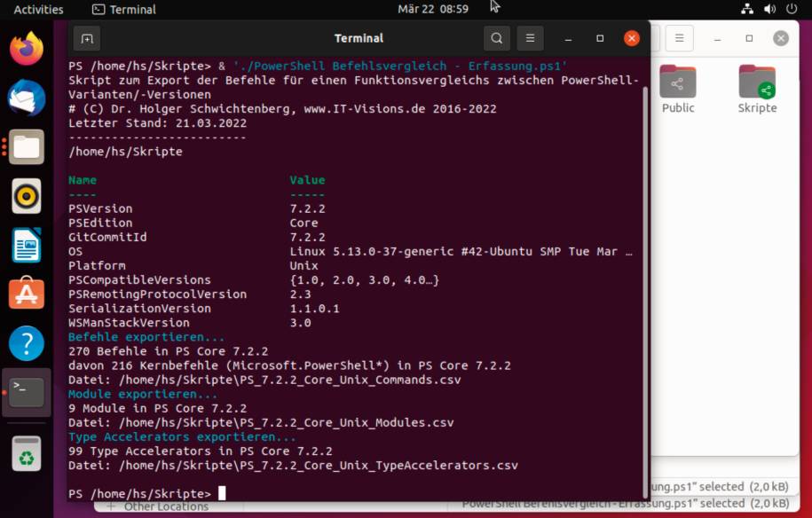Launch LibreOffice Writer from the dock
The width and height of the screenshot is (812, 518).
[x=27, y=246]
